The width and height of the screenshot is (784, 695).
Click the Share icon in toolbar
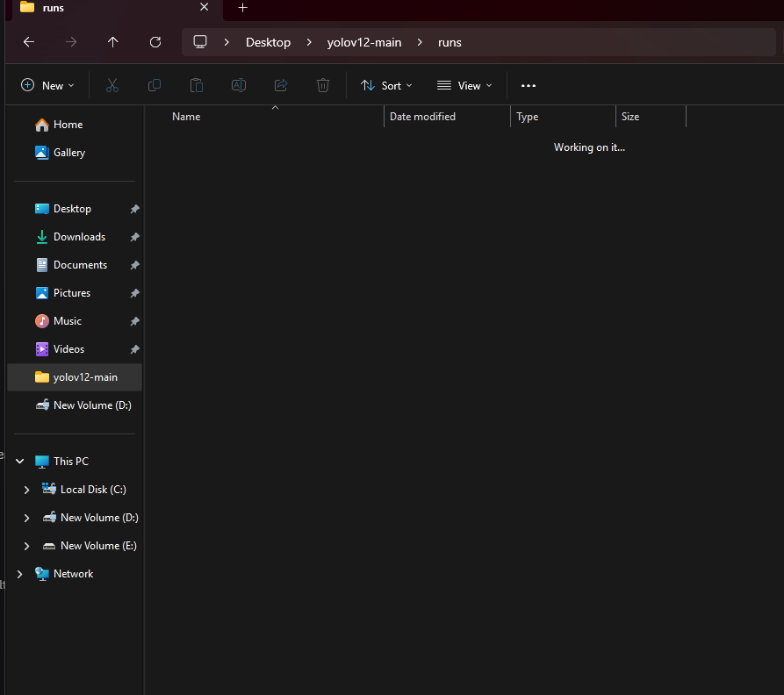[x=281, y=85]
